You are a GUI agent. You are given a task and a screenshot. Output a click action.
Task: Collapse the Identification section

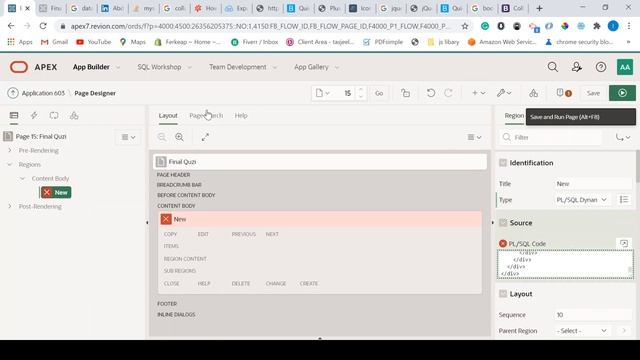pyautogui.click(x=503, y=163)
